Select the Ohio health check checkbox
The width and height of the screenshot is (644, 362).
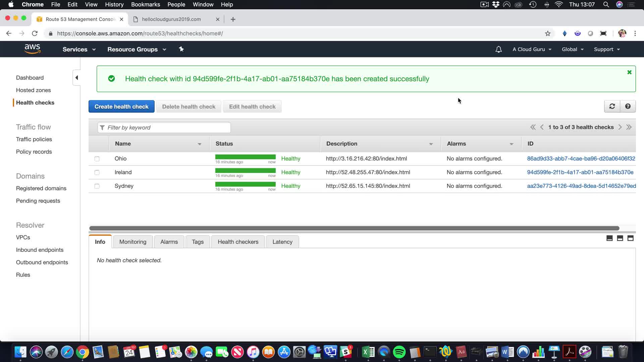[97, 159]
